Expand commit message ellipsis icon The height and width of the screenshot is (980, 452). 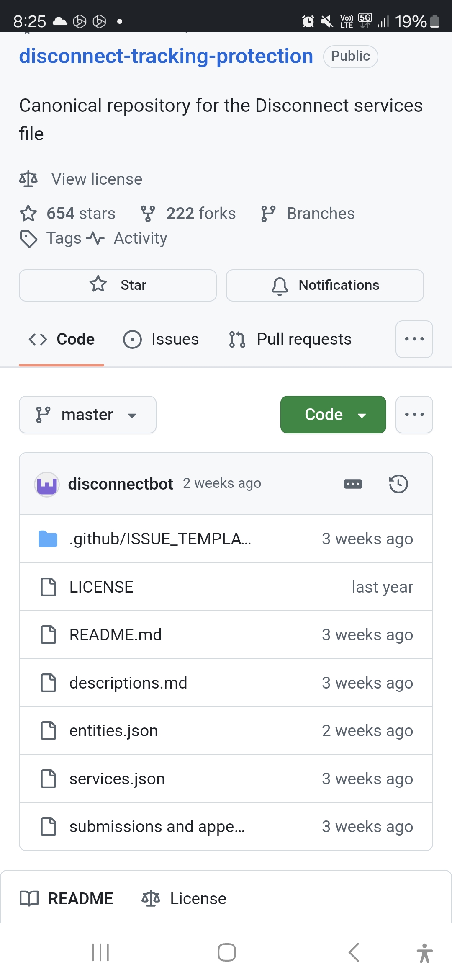click(353, 484)
